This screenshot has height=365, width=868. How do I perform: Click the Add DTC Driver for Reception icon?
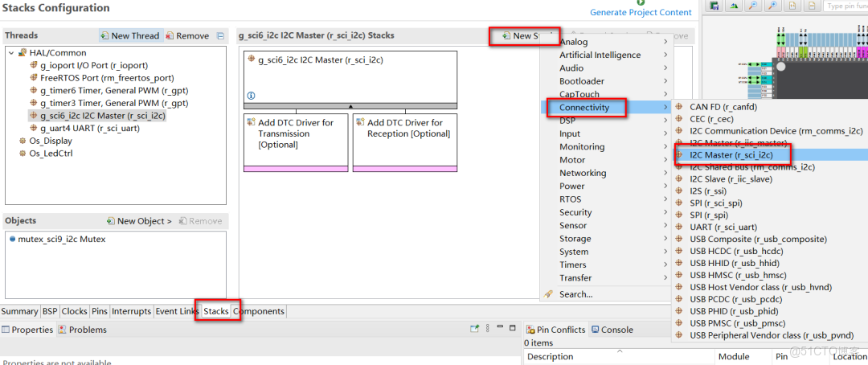[x=360, y=122]
